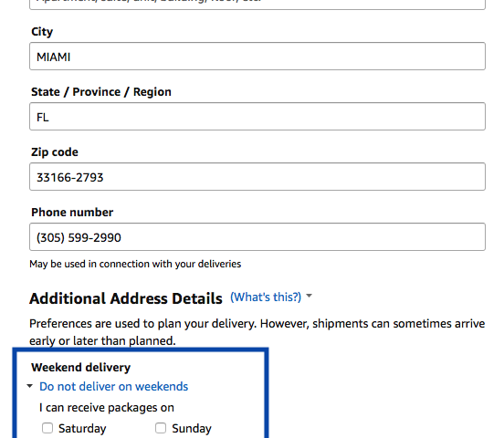Check the Sunday checkbox

tap(161, 428)
